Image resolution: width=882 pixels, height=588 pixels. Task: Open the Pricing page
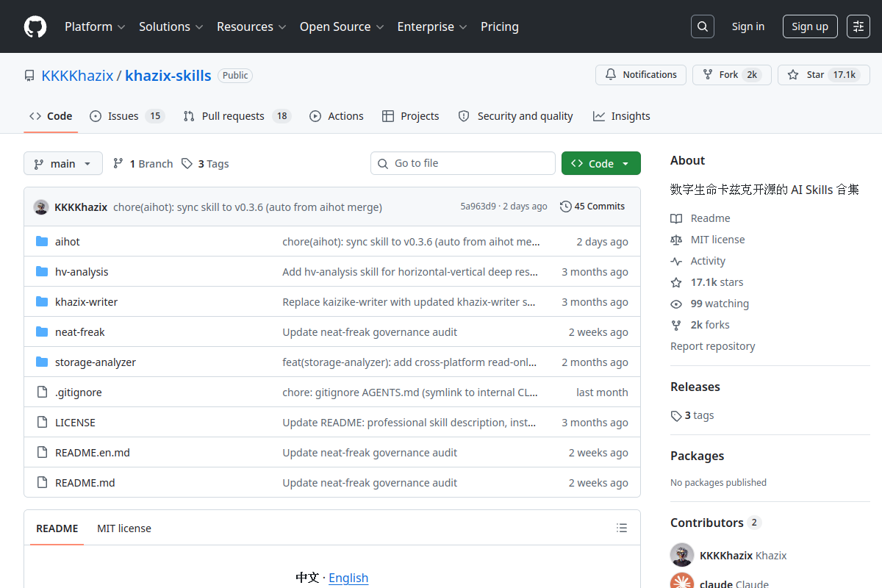click(x=500, y=26)
